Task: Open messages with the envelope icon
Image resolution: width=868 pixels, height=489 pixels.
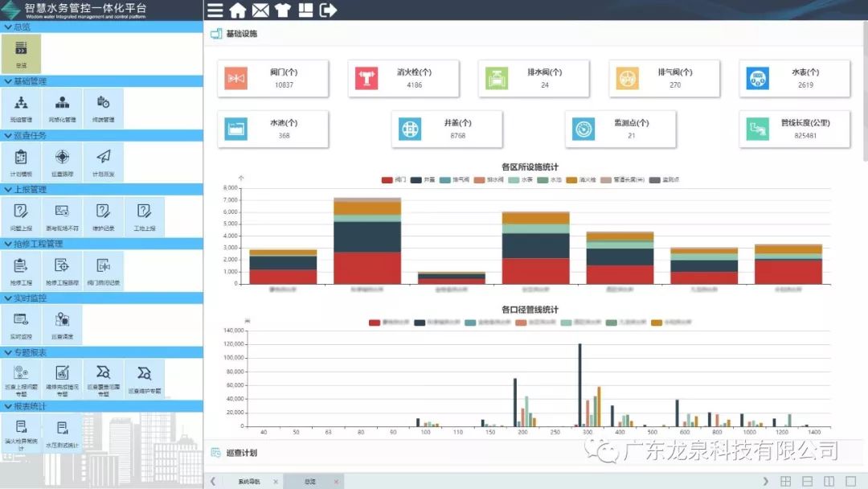Action: [x=260, y=10]
